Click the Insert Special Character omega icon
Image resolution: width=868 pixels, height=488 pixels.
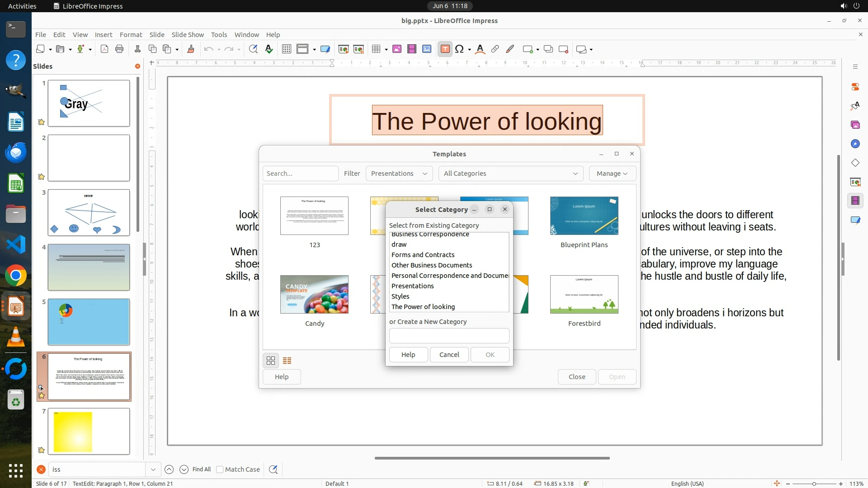click(459, 49)
